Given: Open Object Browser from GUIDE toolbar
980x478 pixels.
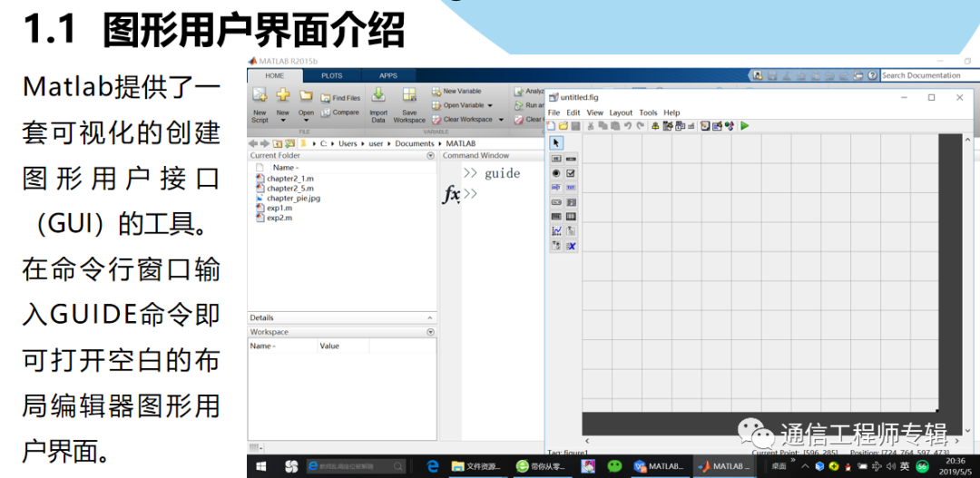Looking at the screenshot, I should point(730,125).
